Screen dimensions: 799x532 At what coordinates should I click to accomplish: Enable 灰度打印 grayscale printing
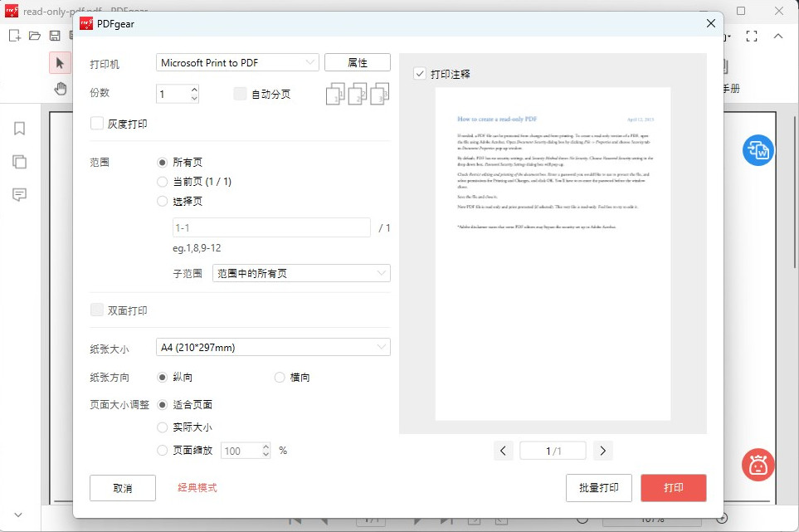point(96,122)
